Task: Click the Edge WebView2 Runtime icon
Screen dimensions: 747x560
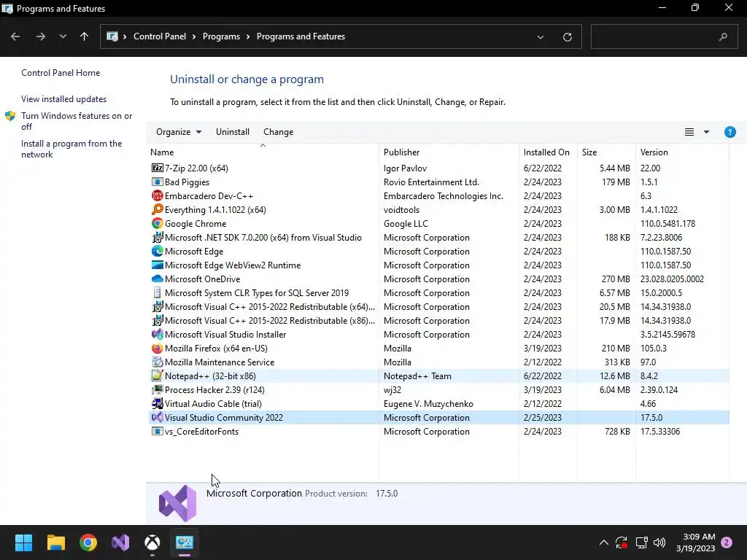Action: coord(157,265)
